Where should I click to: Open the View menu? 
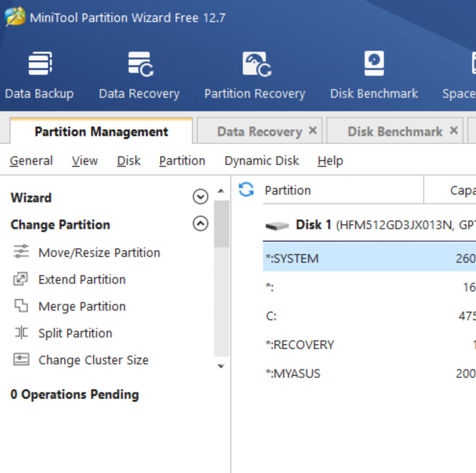(84, 160)
